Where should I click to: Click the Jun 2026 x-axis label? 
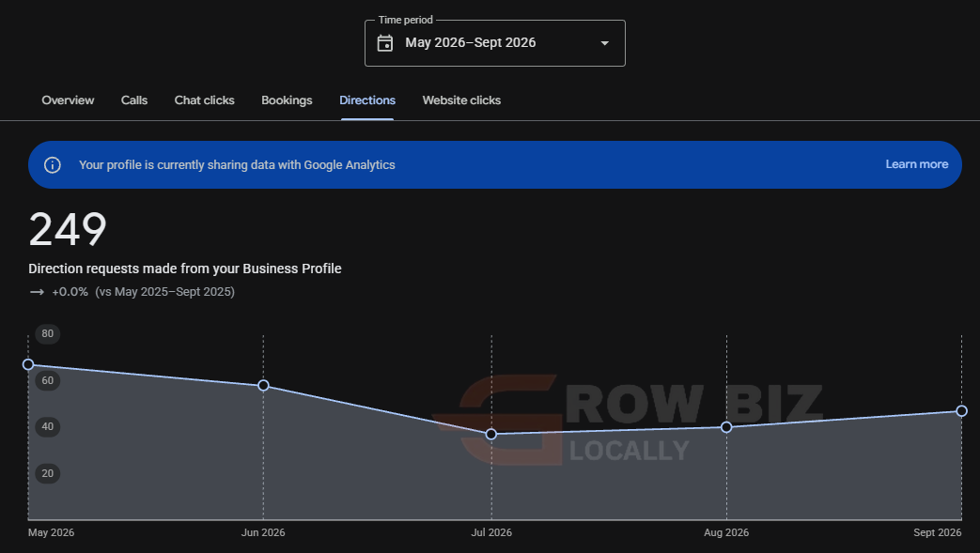pos(263,532)
